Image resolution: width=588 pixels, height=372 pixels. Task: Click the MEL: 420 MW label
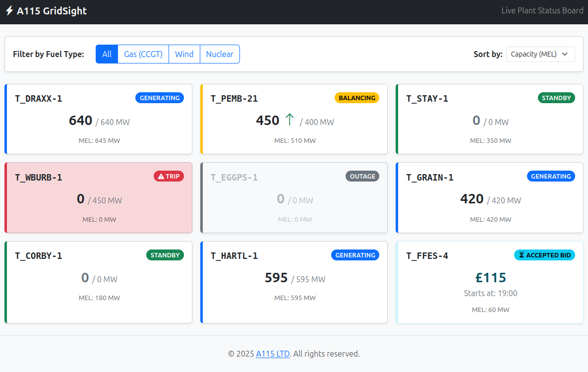pos(490,219)
